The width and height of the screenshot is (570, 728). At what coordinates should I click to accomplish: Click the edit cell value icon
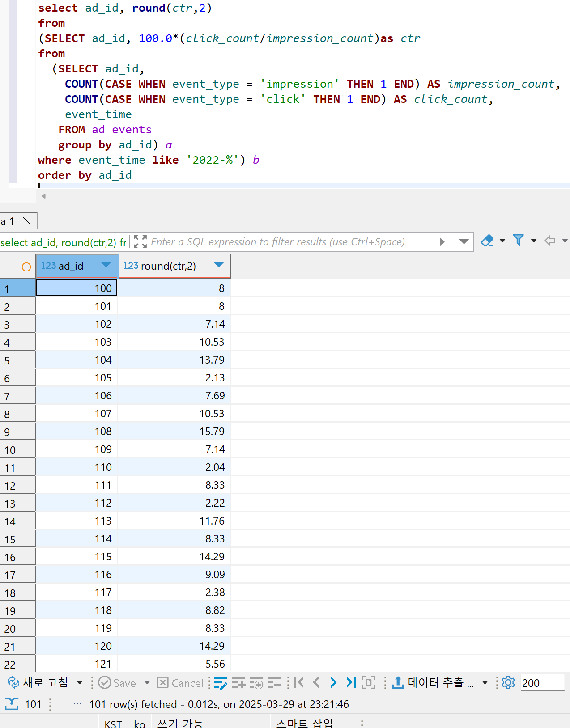coord(220,682)
